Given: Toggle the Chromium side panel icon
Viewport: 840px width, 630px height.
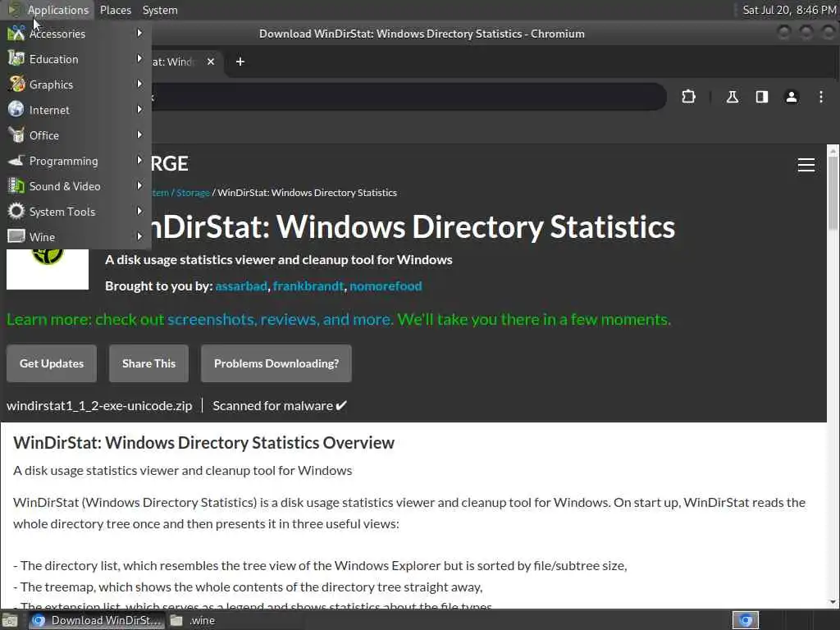Looking at the screenshot, I should pos(762,97).
